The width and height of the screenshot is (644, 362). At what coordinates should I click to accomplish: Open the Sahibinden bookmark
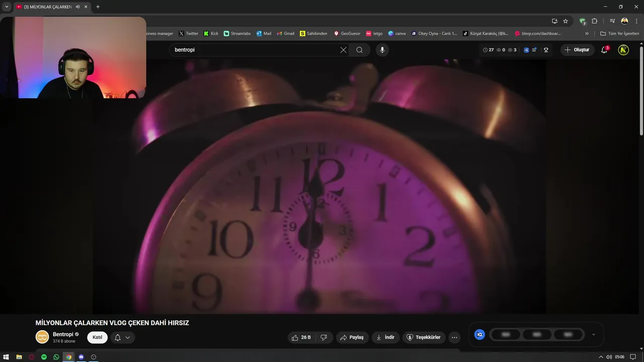pos(313,34)
